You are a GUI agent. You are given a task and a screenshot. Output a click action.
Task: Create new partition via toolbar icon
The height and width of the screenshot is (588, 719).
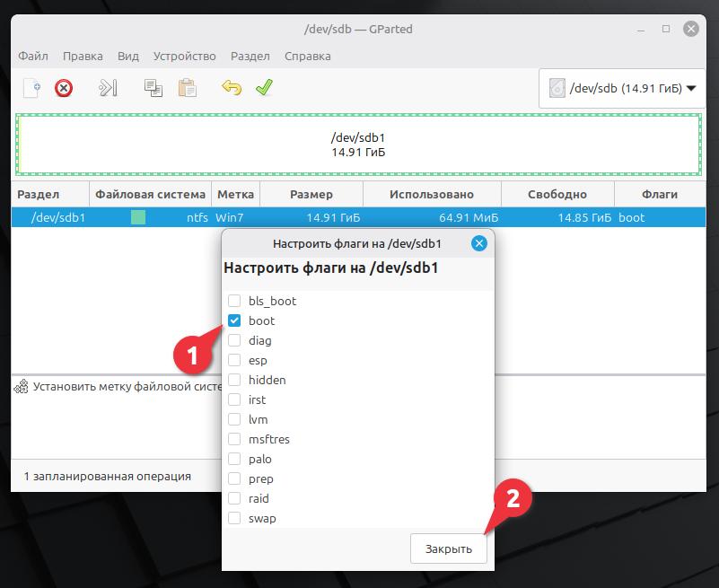[x=32, y=88]
